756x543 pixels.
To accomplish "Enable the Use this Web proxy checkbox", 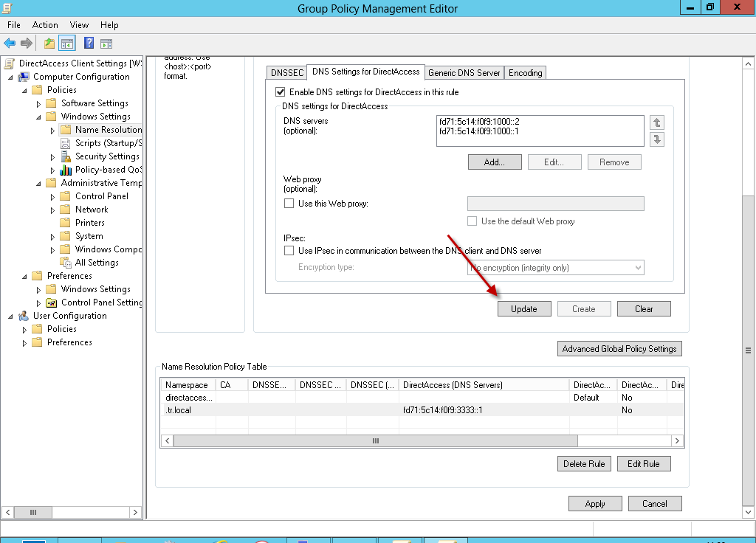I will pos(289,204).
